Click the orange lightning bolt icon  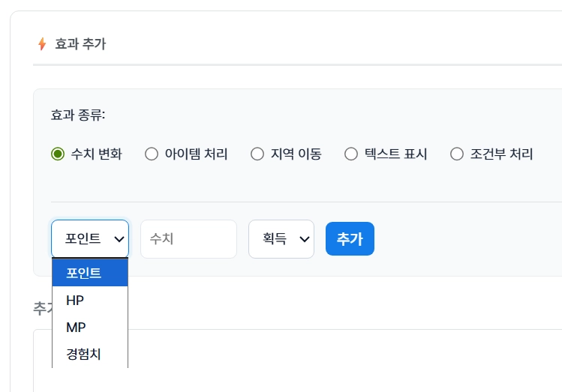[42, 44]
